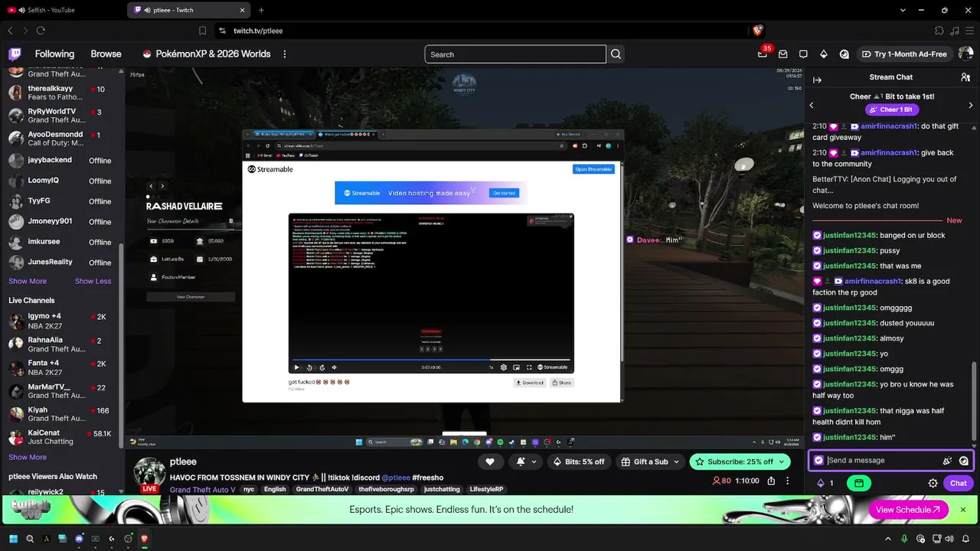The height and width of the screenshot is (551, 980).
Task: Reload the page
Action: point(41,31)
